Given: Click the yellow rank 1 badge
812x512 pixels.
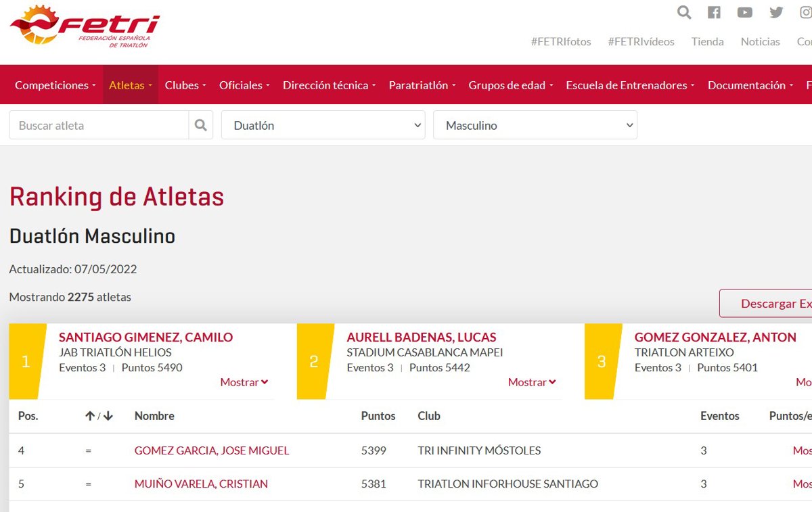Looking at the screenshot, I should [x=27, y=361].
